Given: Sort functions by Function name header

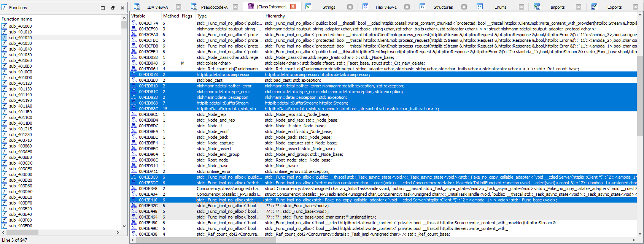Looking at the screenshot, I should click(x=17, y=19).
